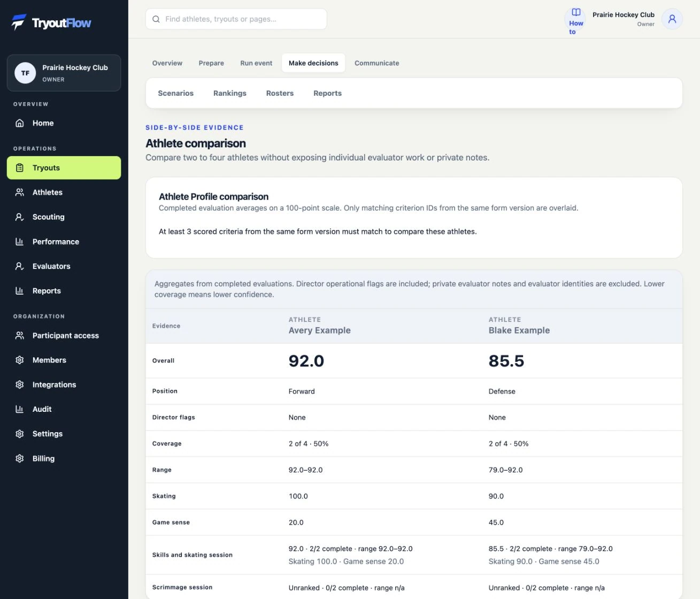
Task: Click Blake's overall score 85.5
Action: coord(506,361)
